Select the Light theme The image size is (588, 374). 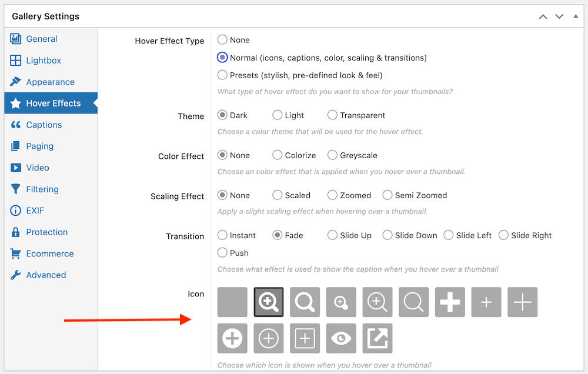tap(277, 115)
